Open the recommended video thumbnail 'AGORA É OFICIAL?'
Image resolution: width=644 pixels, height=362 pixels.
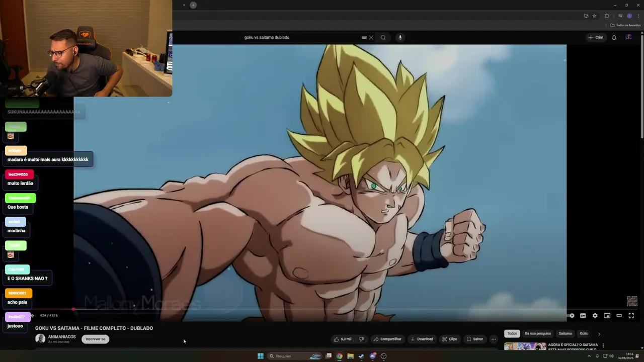[525, 346]
